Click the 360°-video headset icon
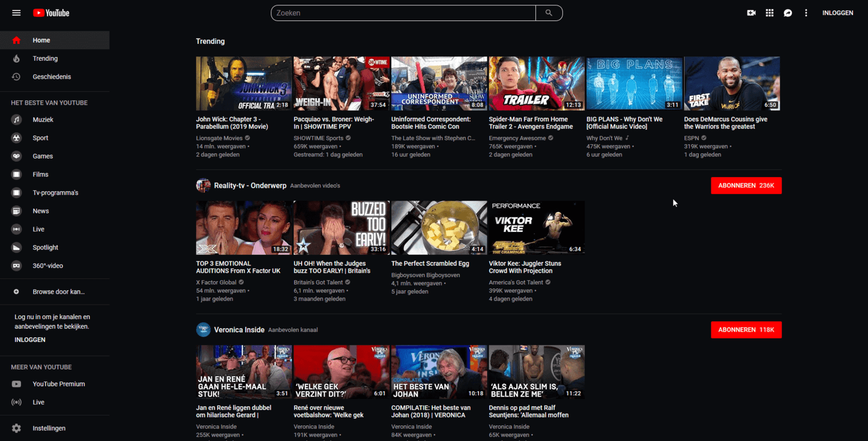 (x=17, y=266)
